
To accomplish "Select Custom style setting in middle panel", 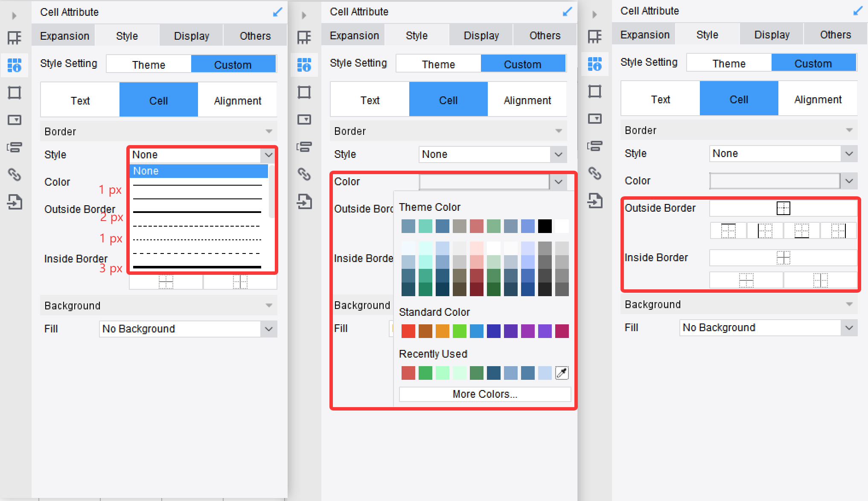I will [523, 64].
